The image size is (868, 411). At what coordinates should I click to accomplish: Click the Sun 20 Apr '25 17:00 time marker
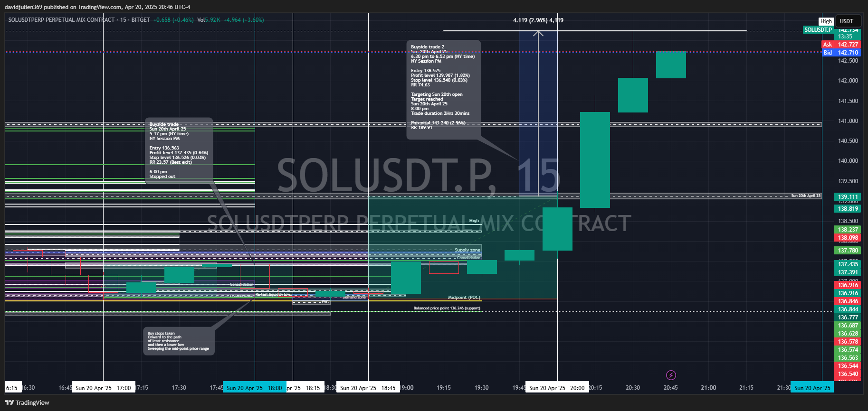[103, 388]
